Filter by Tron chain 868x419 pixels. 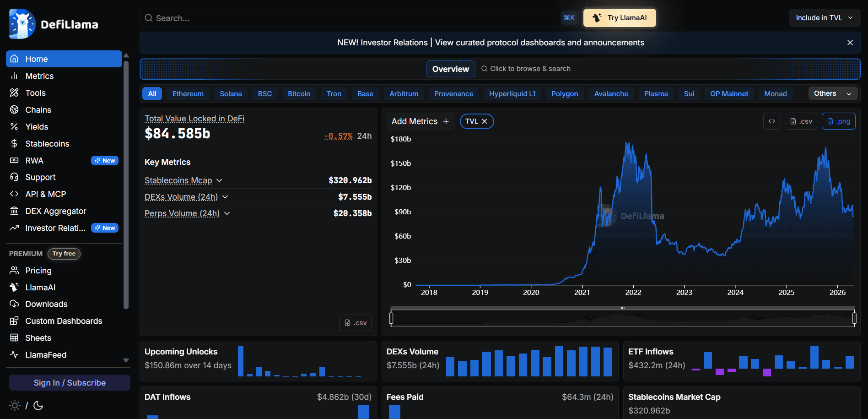[x=334, y=94]
